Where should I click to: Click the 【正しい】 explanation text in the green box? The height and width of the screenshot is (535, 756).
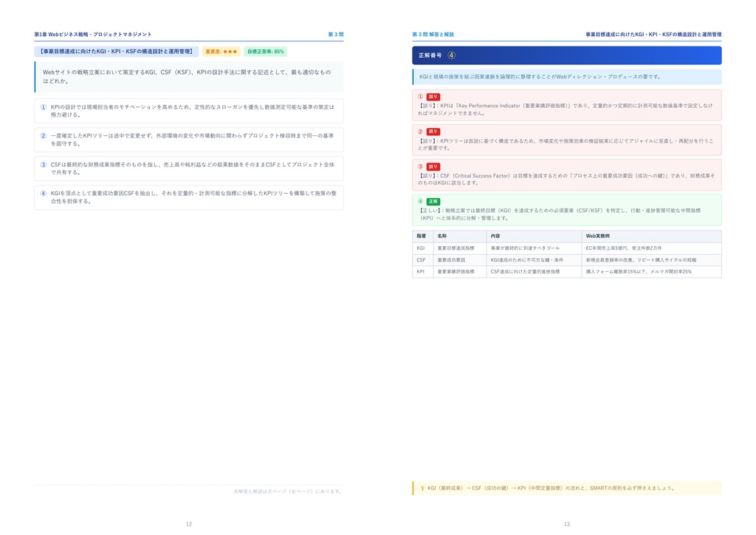[x=560, y=214]
